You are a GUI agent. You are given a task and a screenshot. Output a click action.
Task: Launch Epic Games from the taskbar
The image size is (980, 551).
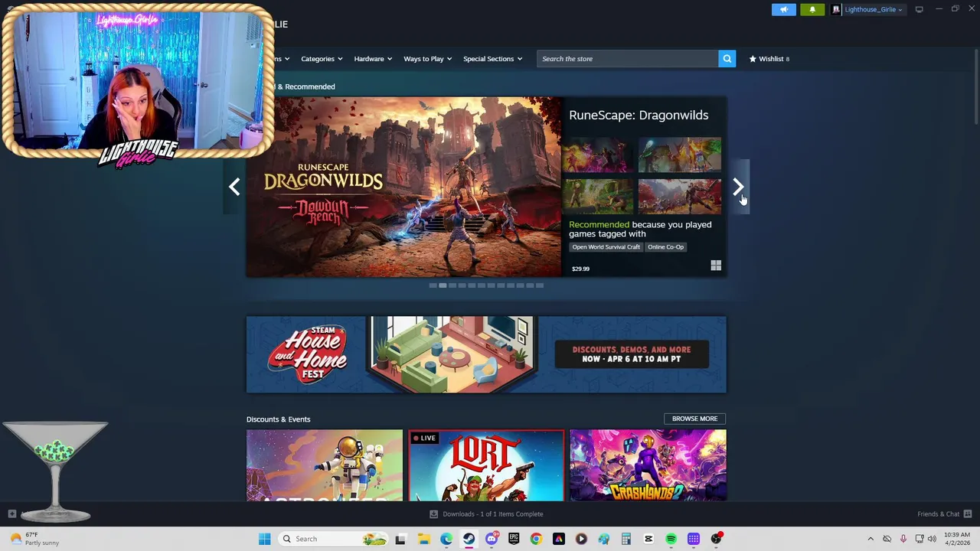[514, 539]
